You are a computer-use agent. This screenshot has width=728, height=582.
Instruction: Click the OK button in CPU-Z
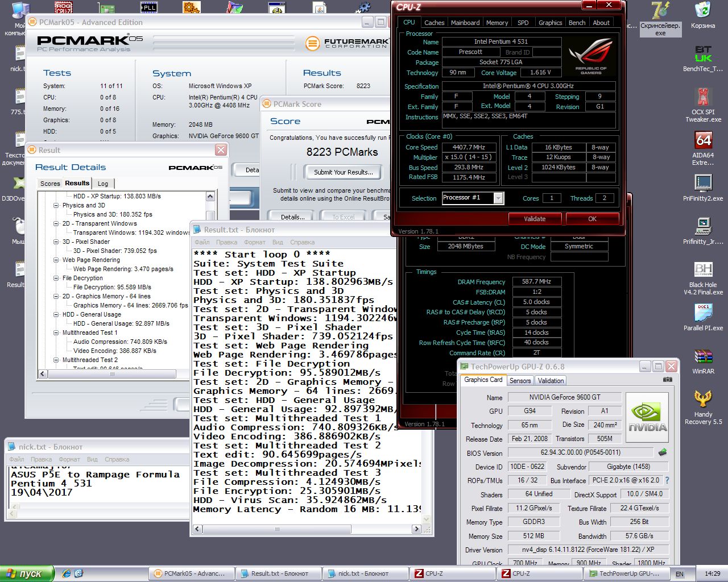point(592,219)
